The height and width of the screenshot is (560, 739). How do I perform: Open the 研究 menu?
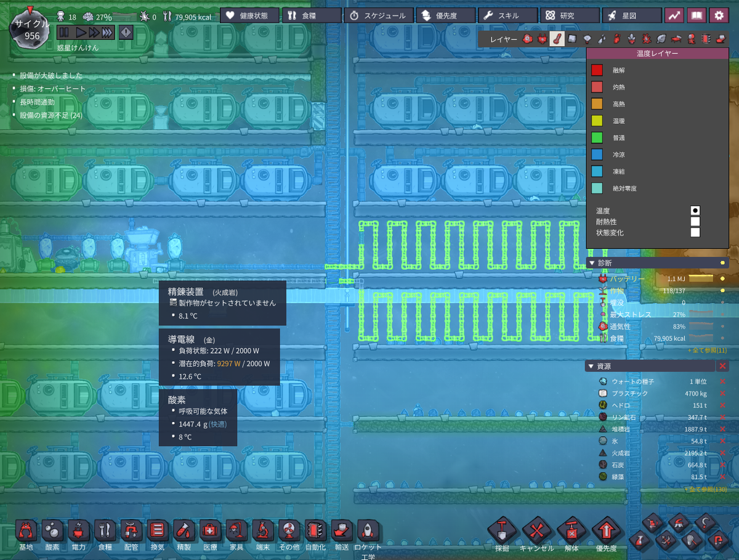(x=570, y=15)
